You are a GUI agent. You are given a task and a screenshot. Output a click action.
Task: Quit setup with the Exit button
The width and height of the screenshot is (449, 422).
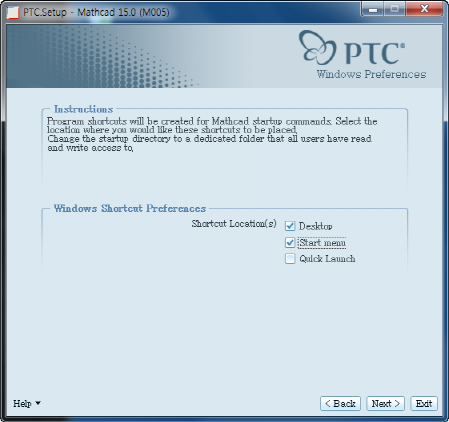pyautogui.click(x=424, y=404)
